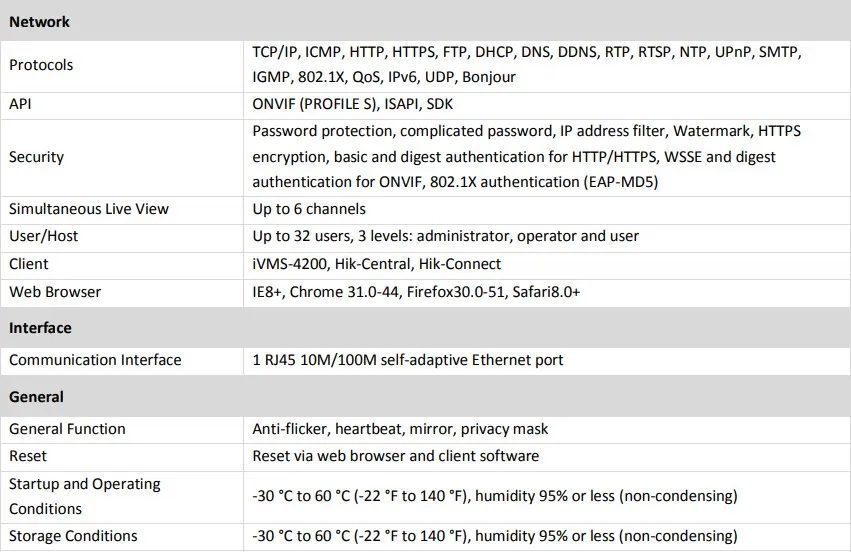Image resolution: width=851 pixels, height=552 pixels.
Task: Click the RJ45 Ethernet port value
Action: coord(408,360)
